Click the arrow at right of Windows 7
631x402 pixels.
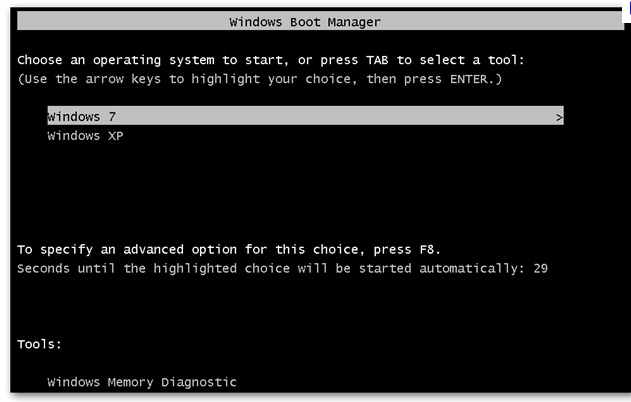click(x=559, y=118)
